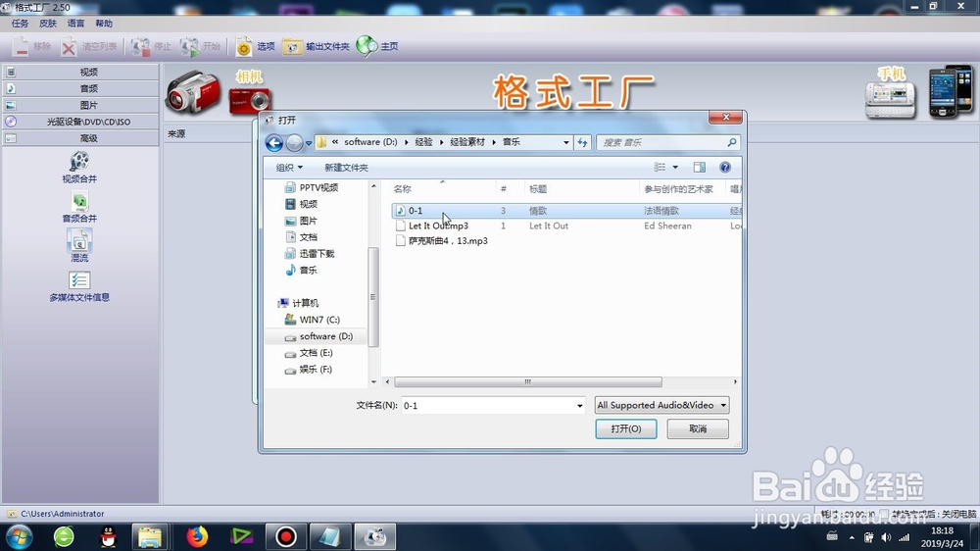Open the Output Folder (输出文件夹) icon
980x551 pixels.
point(292,46)
